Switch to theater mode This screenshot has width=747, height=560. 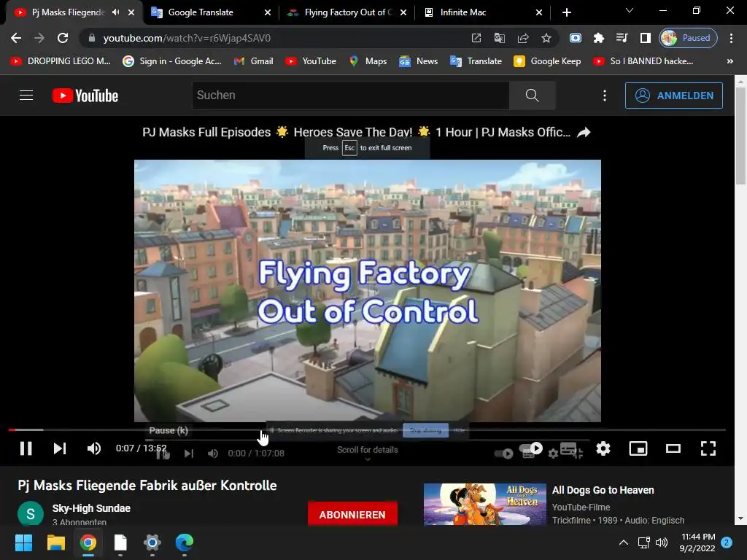673,448
